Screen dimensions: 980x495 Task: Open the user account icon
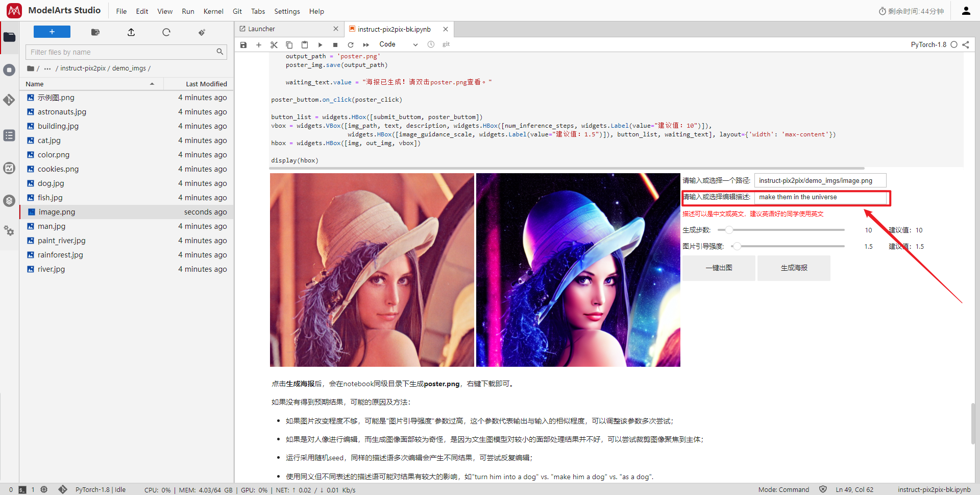(966, 11)
